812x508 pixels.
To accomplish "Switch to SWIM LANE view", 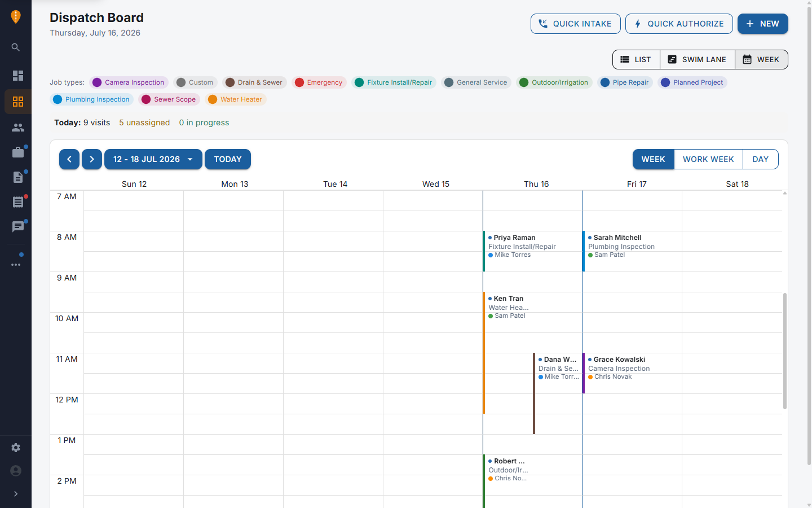I will click(x=698, y=59).
